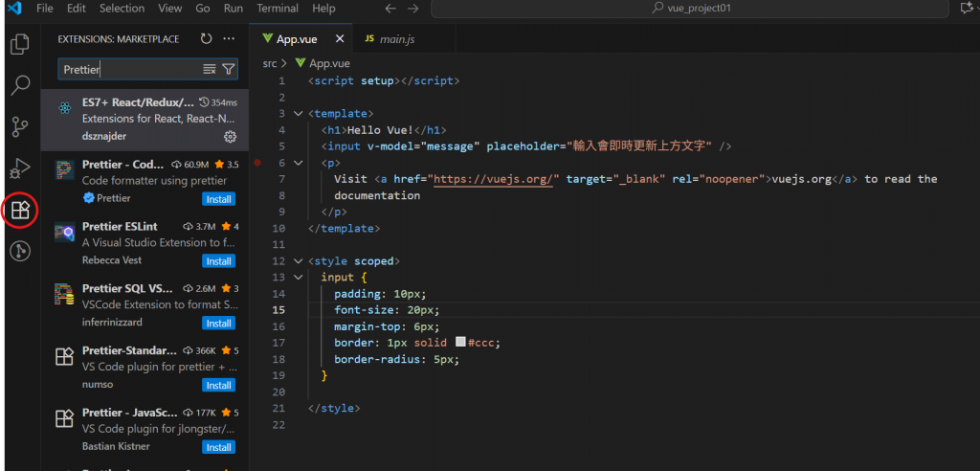Open the View menu
Image resolution: width=980 pixels, height=471 pixels.
pos(169,9)
